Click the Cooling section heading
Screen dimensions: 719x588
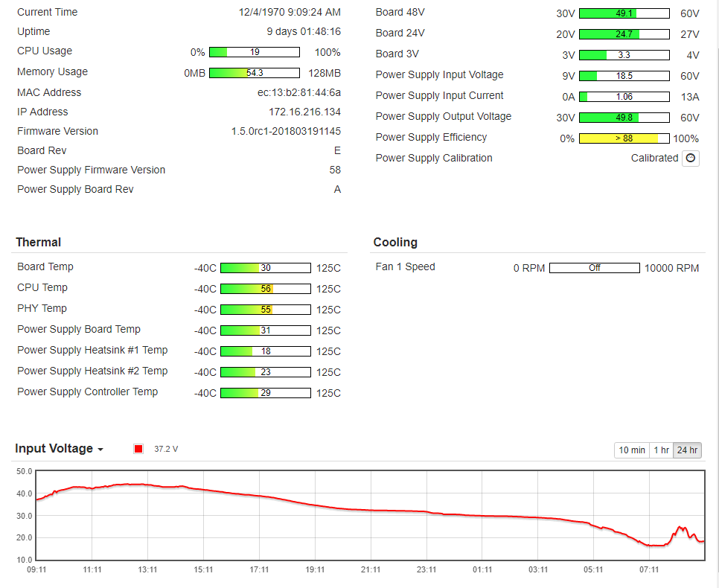pos(395,242)
